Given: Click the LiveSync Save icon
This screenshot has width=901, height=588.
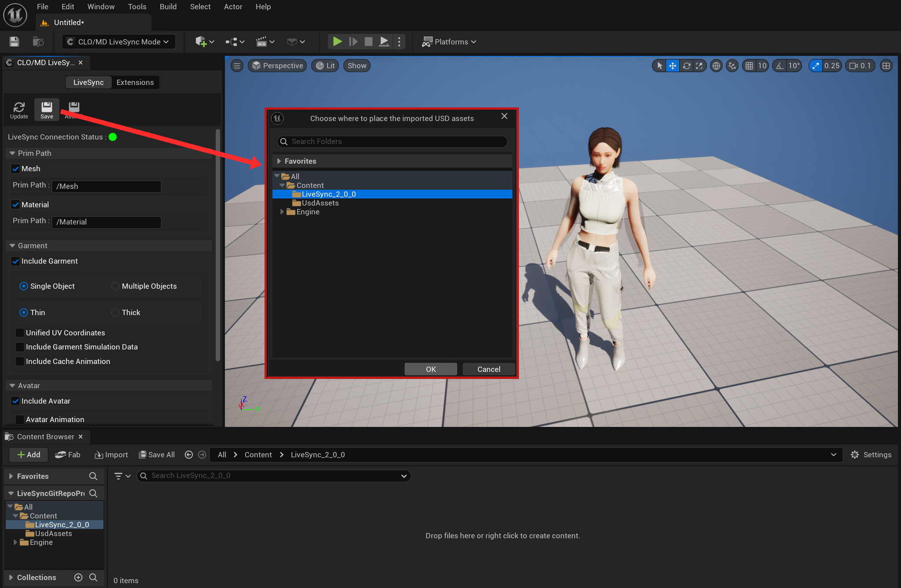Looking at the screenshot, I should point(47,110).
